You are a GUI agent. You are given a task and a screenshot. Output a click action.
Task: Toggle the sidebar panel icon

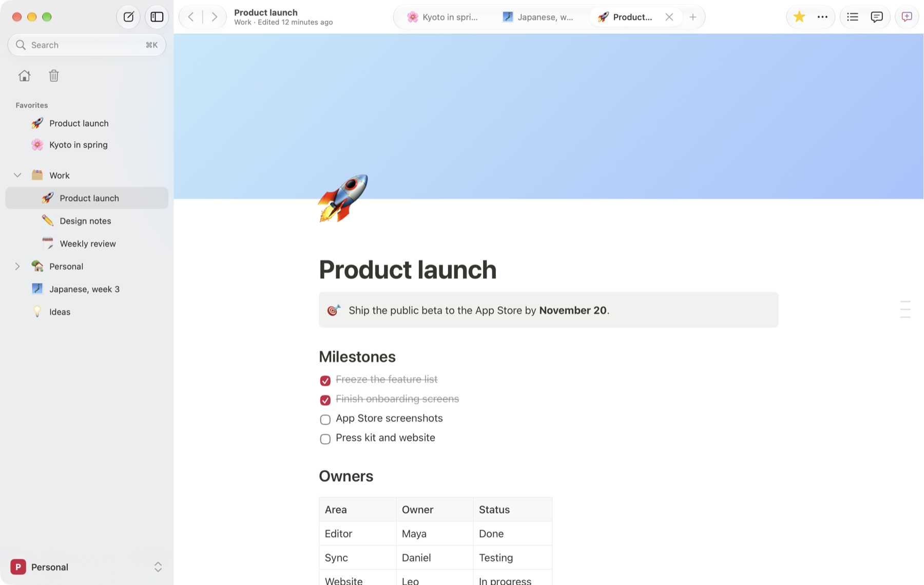157,17
